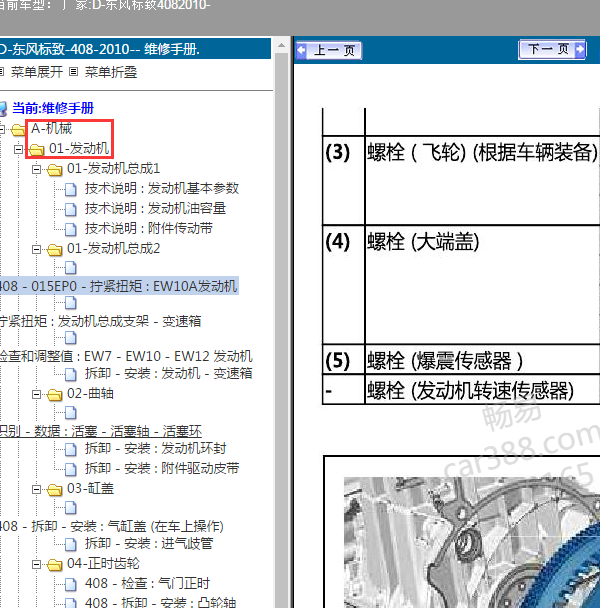Open the 当前:维修手册 root link
This screenshot has width=600, height=608.
tap(53, 108)
